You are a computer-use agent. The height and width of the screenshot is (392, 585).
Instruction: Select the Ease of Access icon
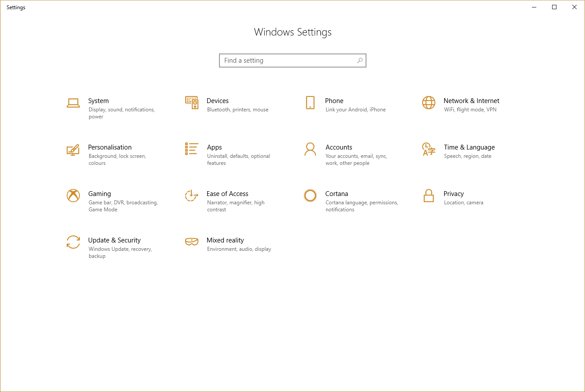click(191, 196)
